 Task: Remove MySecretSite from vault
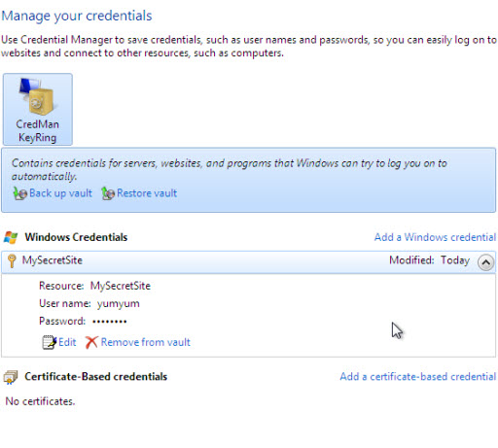[x=146, y=342]
